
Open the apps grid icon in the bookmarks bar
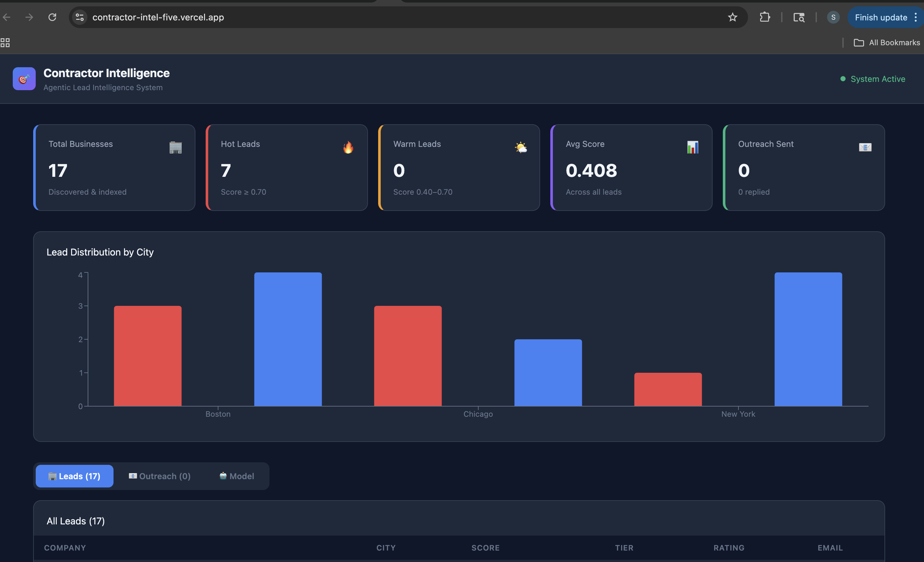coord(5,43)
